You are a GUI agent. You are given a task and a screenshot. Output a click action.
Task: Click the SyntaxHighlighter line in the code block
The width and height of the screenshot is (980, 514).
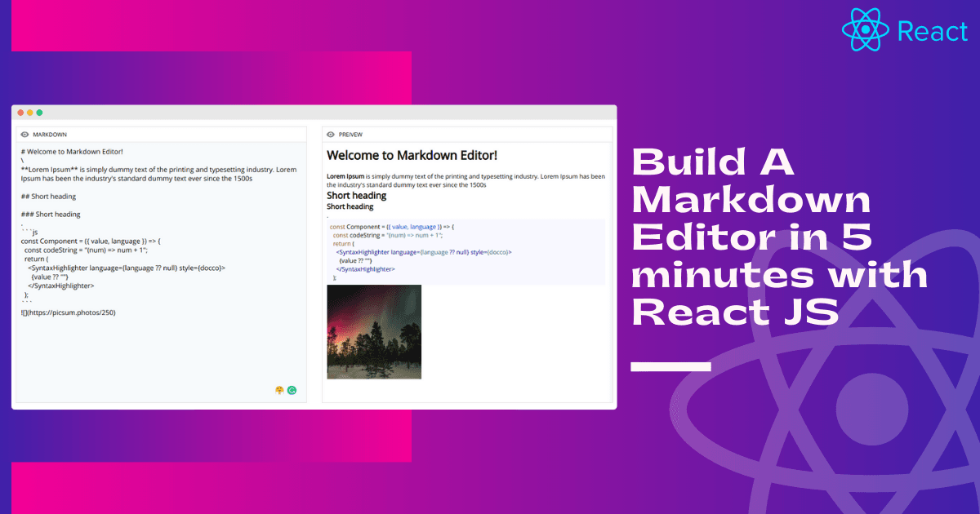pos(425,252)
